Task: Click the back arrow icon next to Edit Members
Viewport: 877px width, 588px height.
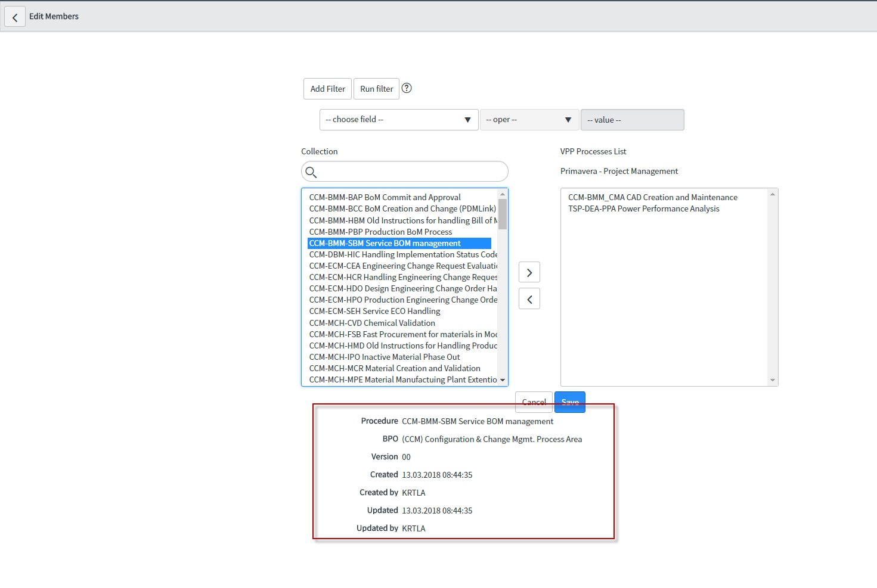Action: pos(14,16)
